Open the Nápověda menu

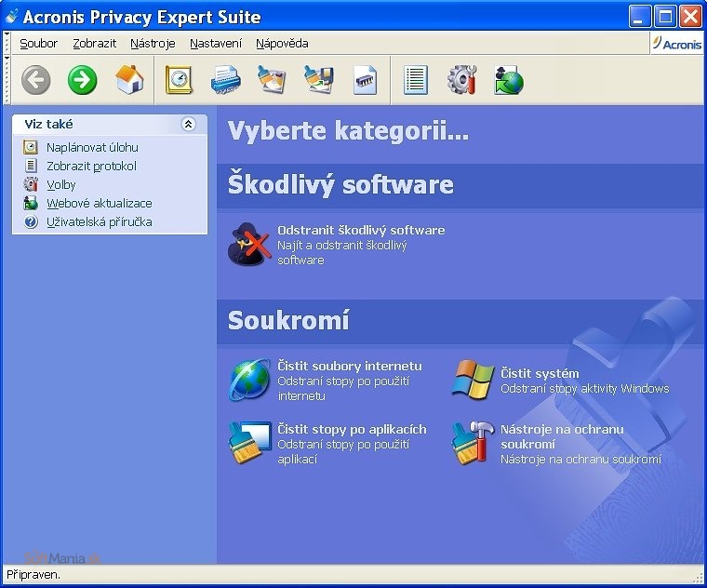[282, 44]
